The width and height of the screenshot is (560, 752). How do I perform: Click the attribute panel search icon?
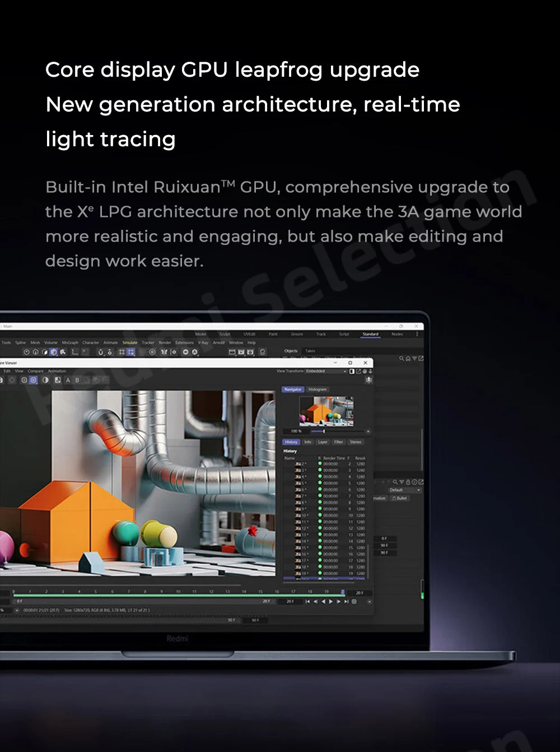[x=395, y=482]
